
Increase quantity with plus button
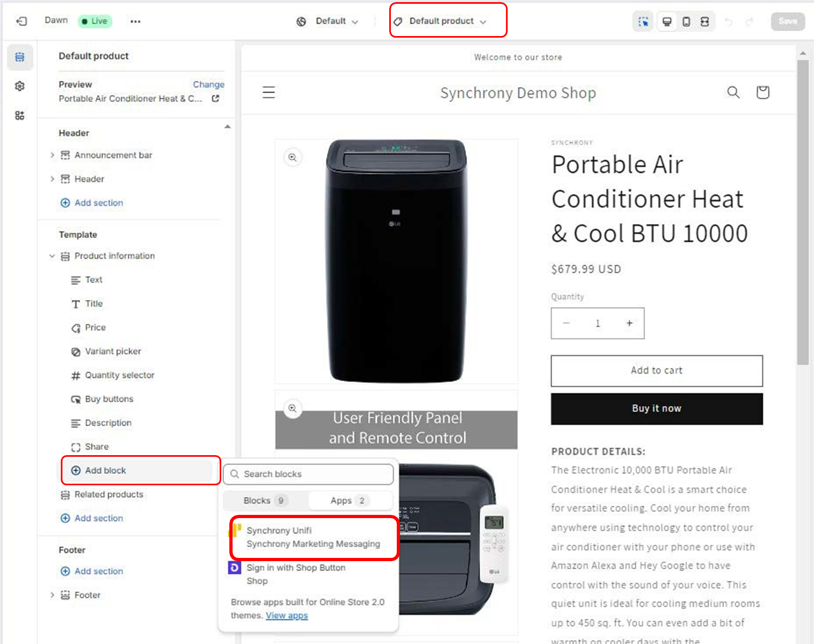pos(629,323)
